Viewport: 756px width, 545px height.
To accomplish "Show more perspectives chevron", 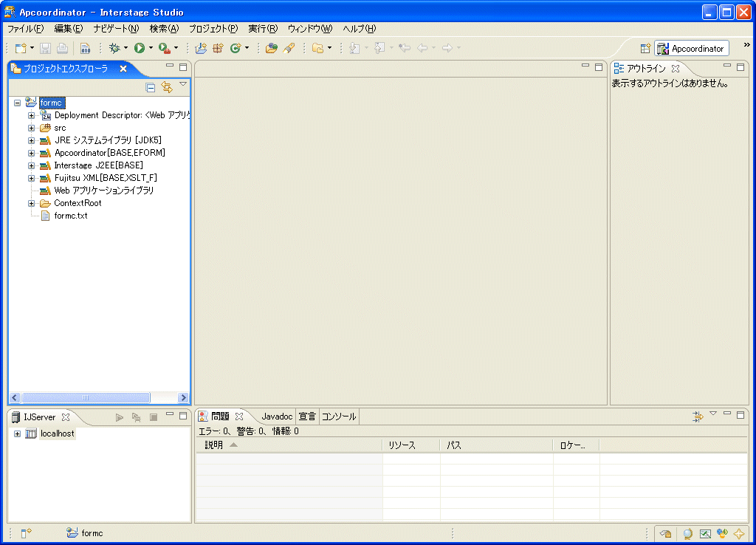I will [x=747, y=45].
